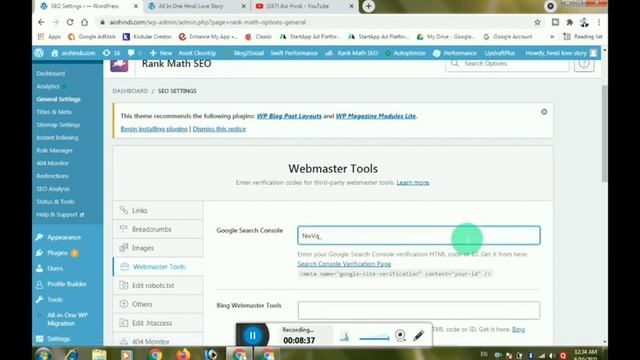
Task: Select the Others settings tab
Action: 158,304
